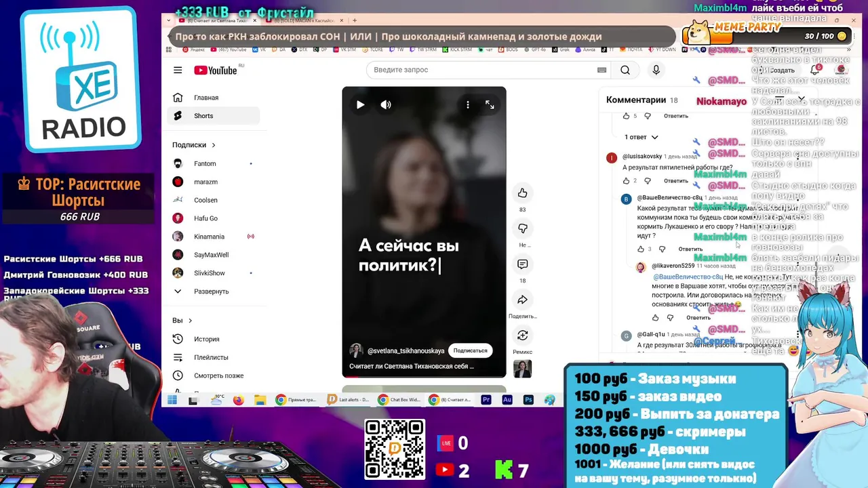Like the @ВашеВеличество-с8ц comment
Viewport: 868px width, 488px height.
pos(641,249)
